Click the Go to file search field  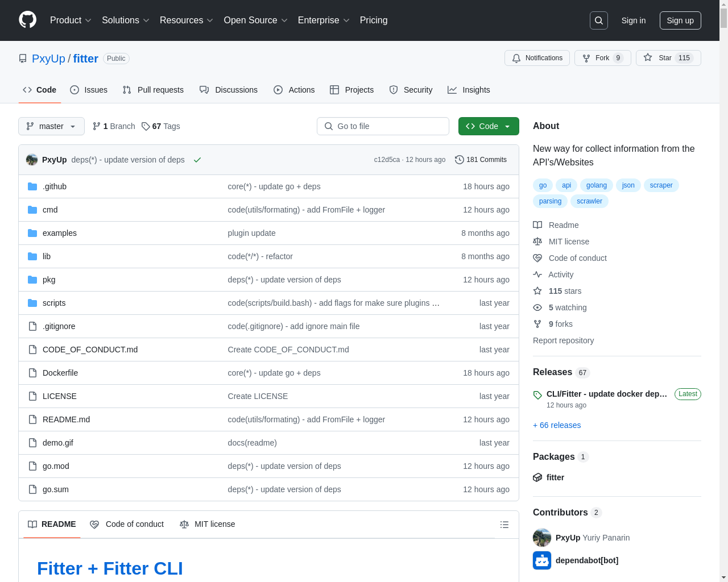(383, 126)
